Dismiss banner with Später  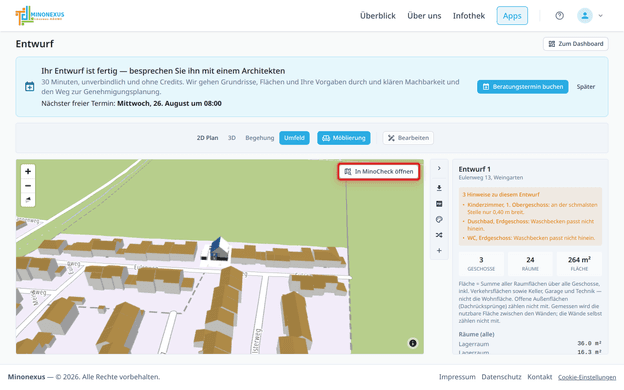pos(586,87)
